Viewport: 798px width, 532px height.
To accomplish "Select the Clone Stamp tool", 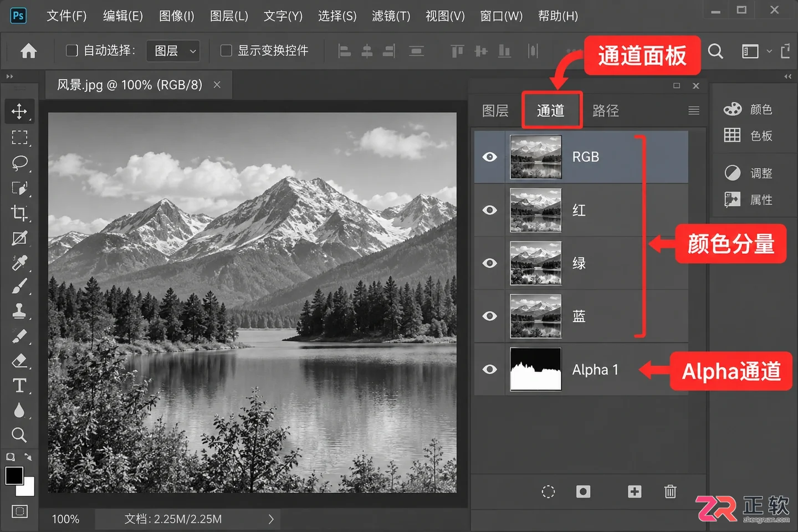I will click(x=19, y=311).
